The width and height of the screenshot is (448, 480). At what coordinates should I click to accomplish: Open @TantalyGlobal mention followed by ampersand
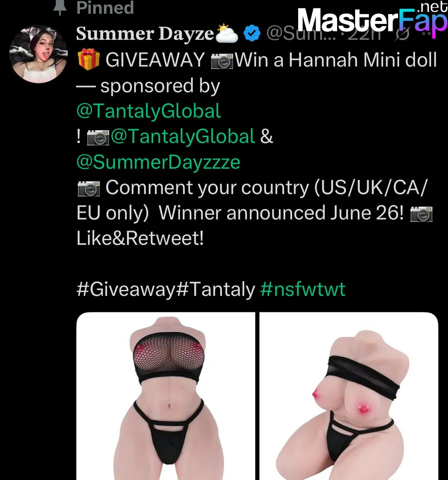coord(183,136)
